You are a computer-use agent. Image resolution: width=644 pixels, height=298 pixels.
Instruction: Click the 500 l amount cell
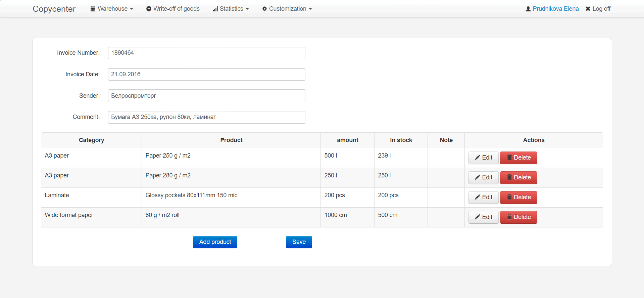tap(348, 158)
